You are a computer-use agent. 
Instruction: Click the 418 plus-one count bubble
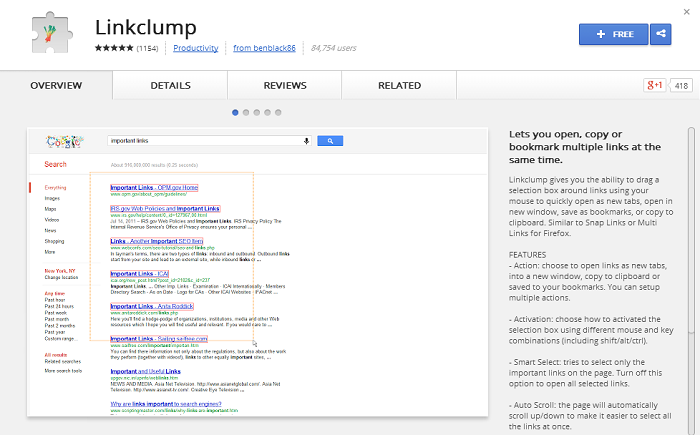tap(681, 86)
